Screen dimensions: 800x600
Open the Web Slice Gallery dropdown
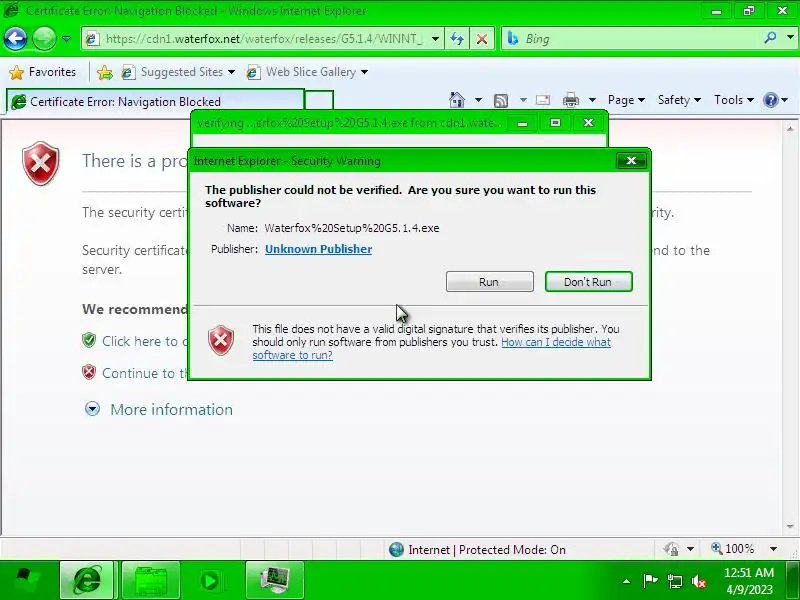click(307, 72)
